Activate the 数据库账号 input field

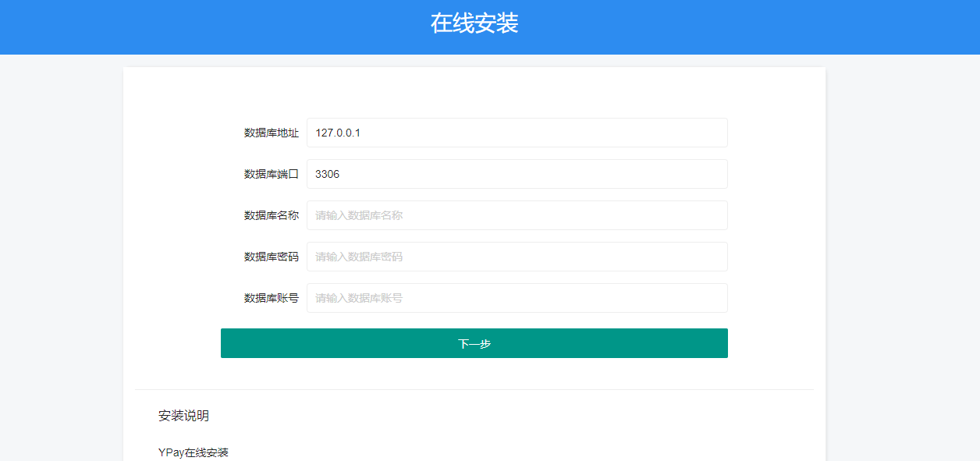point(517,298)
